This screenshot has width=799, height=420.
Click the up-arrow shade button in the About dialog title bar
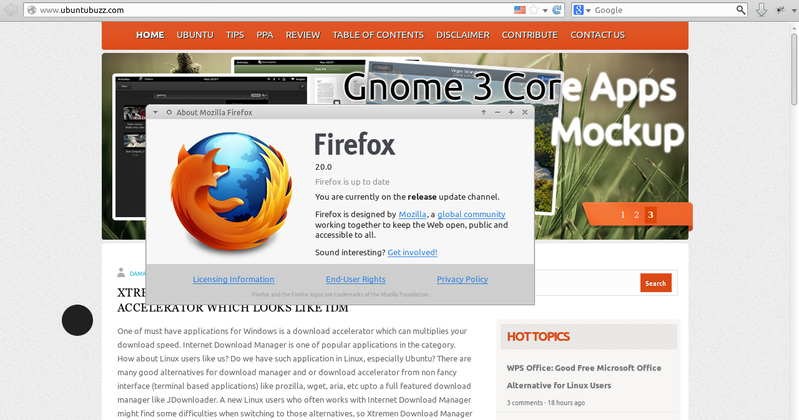pyautogui.click(x=484, y=112)
